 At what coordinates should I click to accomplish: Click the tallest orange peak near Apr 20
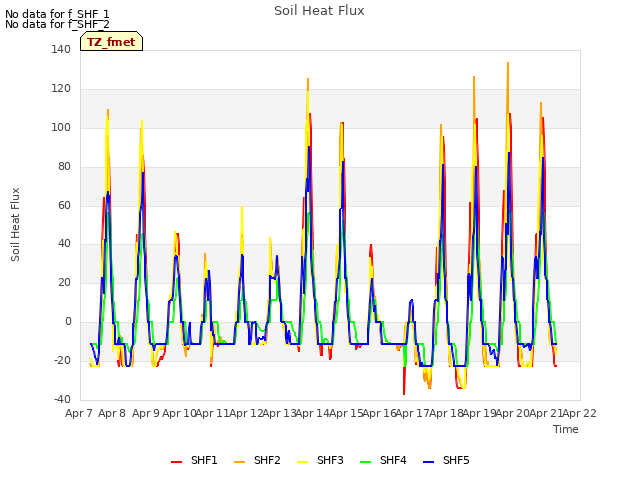pos(508,64)
